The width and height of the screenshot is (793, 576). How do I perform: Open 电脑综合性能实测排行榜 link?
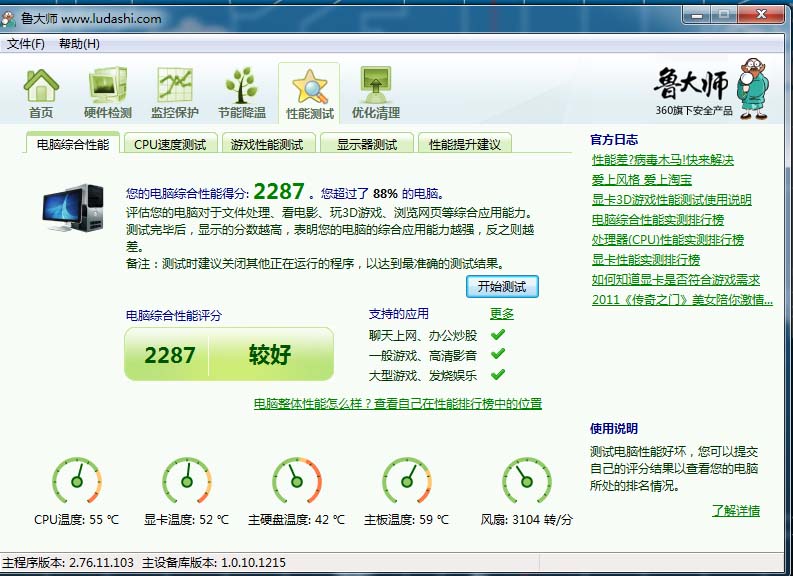(657, 219)
